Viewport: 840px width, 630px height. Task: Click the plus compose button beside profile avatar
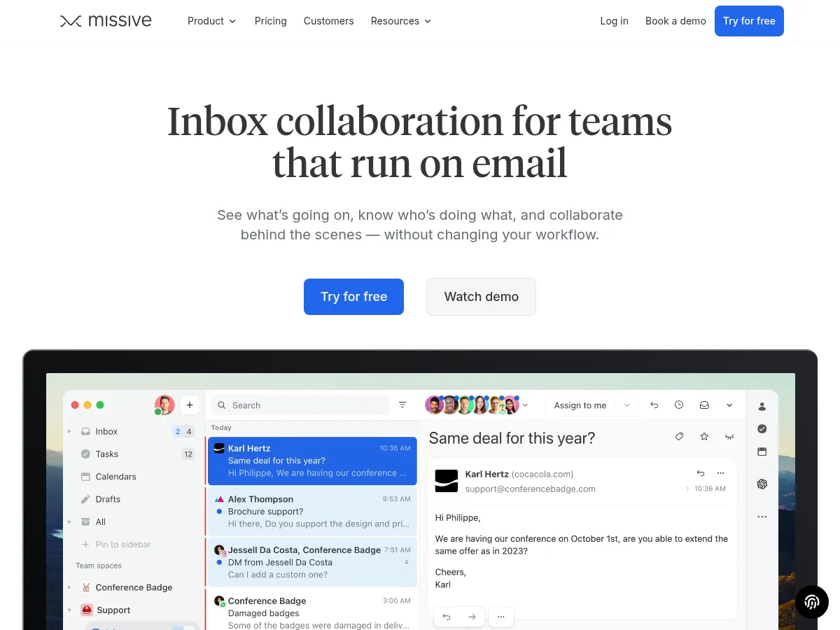click(x=190, y=405)
